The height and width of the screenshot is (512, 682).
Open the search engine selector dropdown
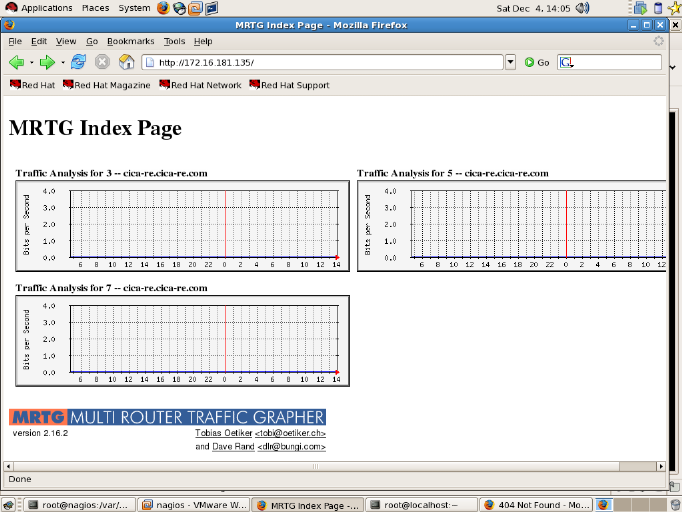567,62
